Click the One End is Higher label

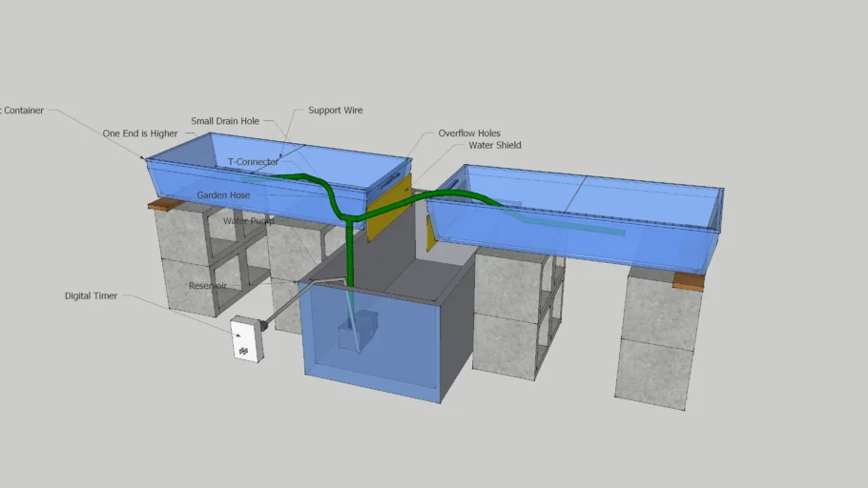coord(140,134)
